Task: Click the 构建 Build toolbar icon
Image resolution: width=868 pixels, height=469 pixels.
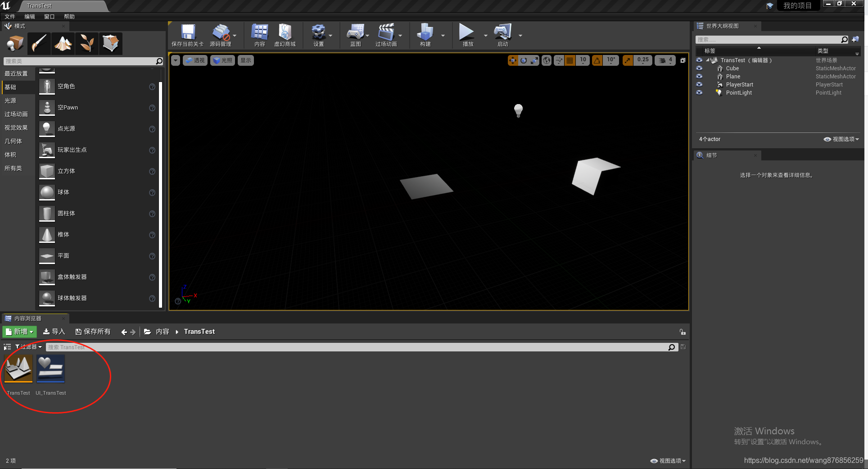Action: (x=425, y=32)
